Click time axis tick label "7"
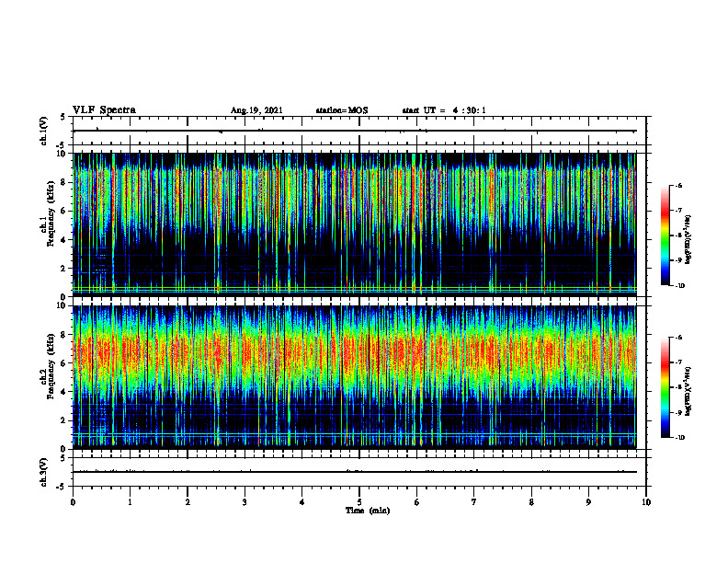The height and width of the screenshot is (563, 728). pyautogui.click(x=474, y=502)
